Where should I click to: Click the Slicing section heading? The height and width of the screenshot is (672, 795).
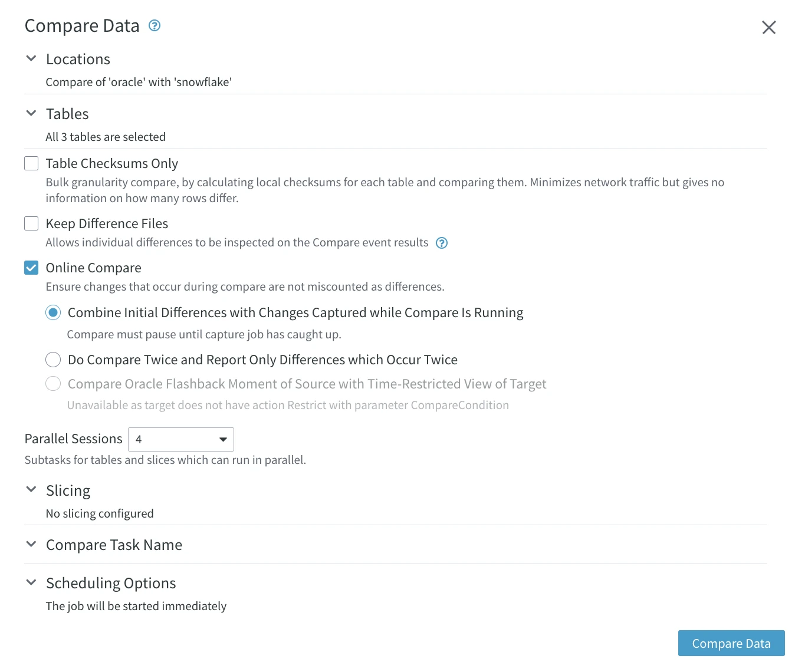click(68, 491)
